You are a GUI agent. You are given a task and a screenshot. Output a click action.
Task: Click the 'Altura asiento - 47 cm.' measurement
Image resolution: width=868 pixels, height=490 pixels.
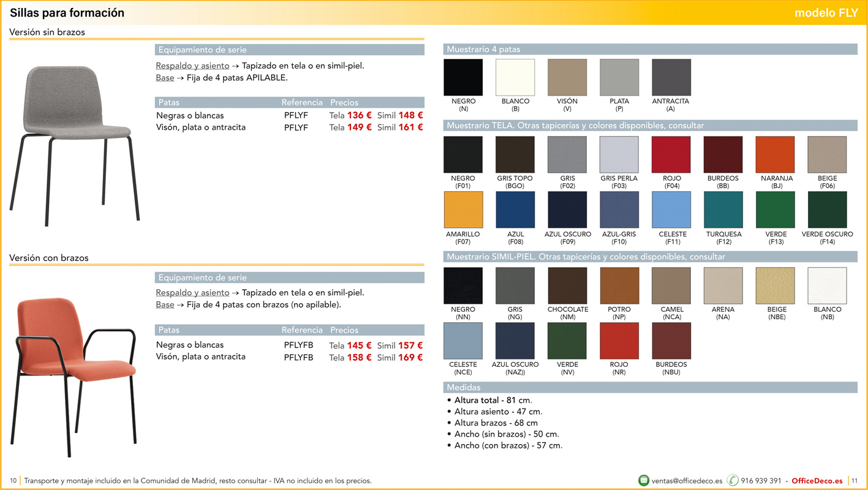[498, 412]
